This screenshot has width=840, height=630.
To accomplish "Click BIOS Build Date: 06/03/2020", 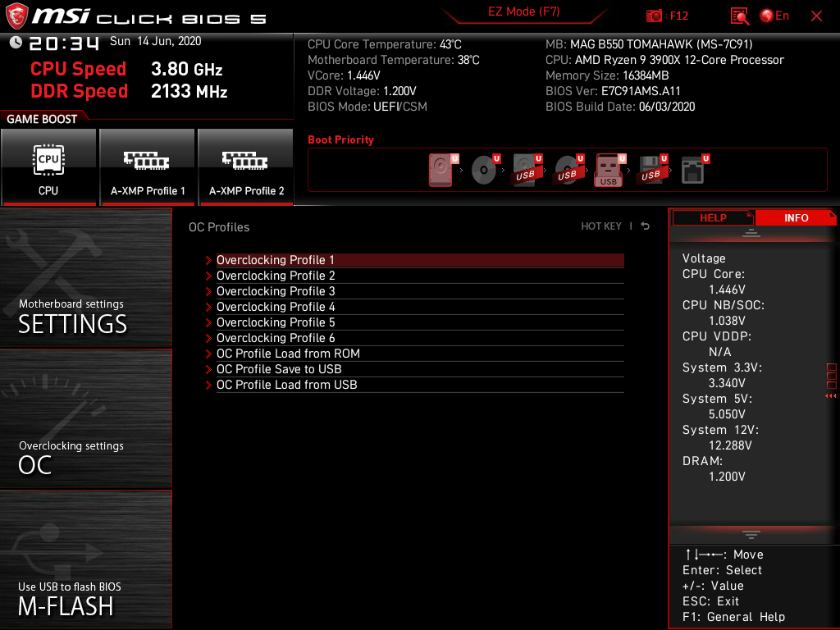I will coord(620,107).
